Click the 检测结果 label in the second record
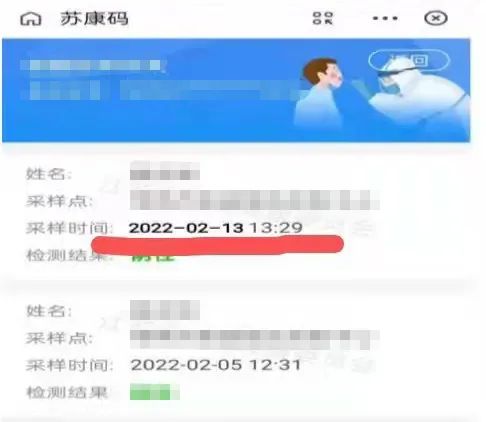 tap(67, 392)
